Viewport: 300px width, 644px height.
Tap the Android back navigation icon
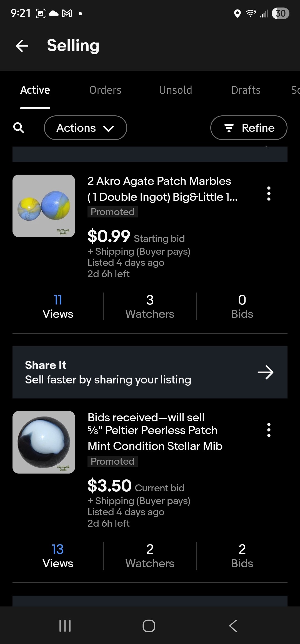coord(233,626)
